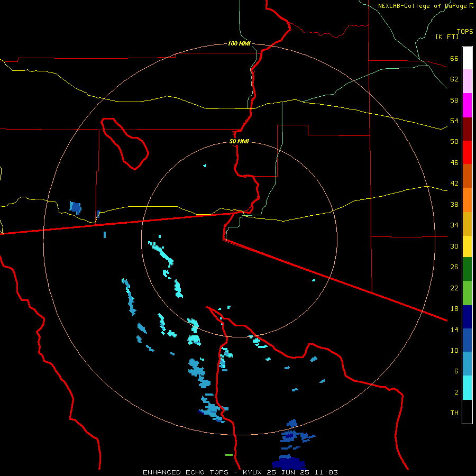476x476 pixels.
Task: Click the "100 NMI" range ring label
Action: (239, 43)
